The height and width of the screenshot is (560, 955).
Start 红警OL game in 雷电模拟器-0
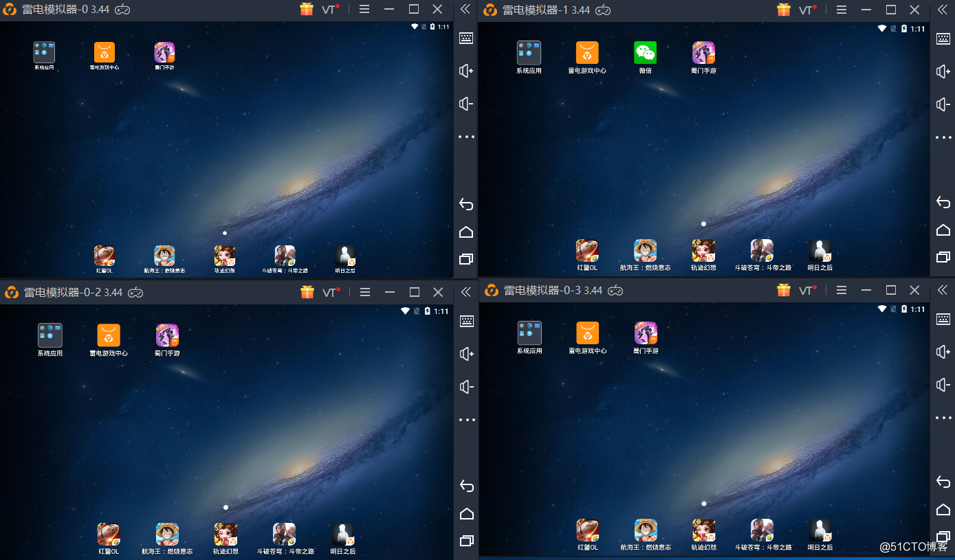(105, 256)
